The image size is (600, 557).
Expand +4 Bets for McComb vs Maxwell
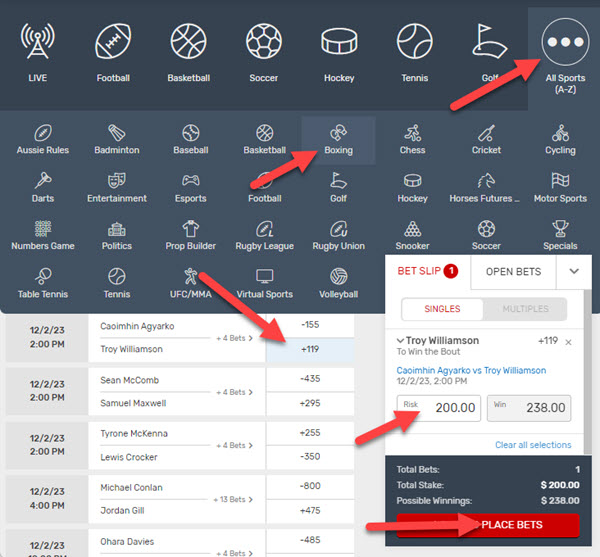[x=233, y=392]
